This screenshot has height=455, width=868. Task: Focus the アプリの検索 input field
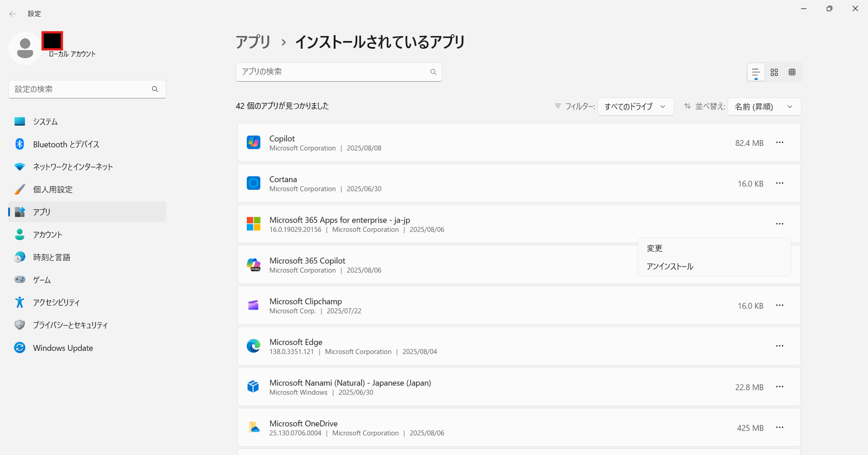click(x=339, y=72)
